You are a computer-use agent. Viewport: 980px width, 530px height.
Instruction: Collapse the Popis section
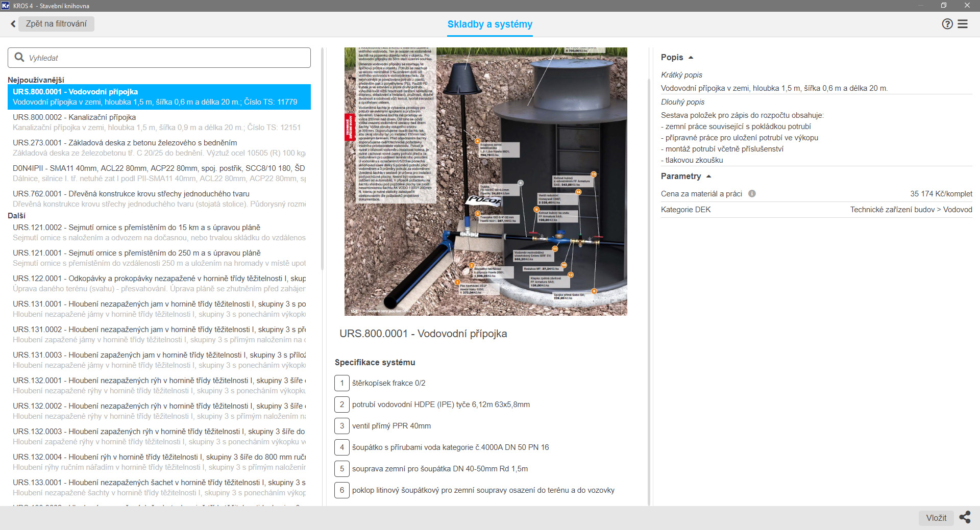click(691, 58)
